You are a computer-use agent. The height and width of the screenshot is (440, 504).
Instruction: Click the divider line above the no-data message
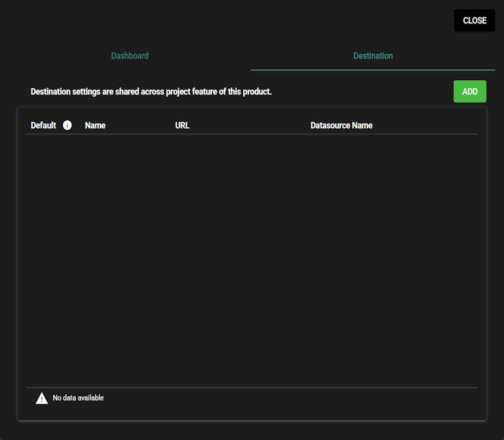click(x=251, y=388)
